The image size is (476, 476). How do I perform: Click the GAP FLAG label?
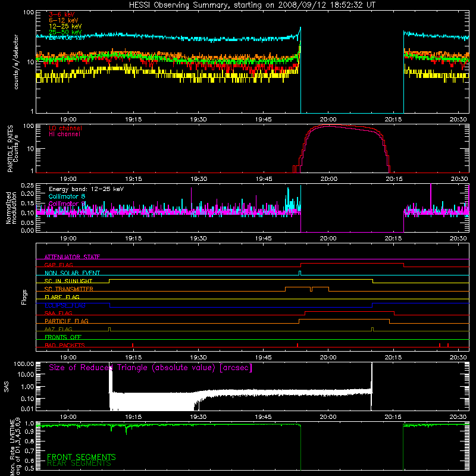[58, 265]
